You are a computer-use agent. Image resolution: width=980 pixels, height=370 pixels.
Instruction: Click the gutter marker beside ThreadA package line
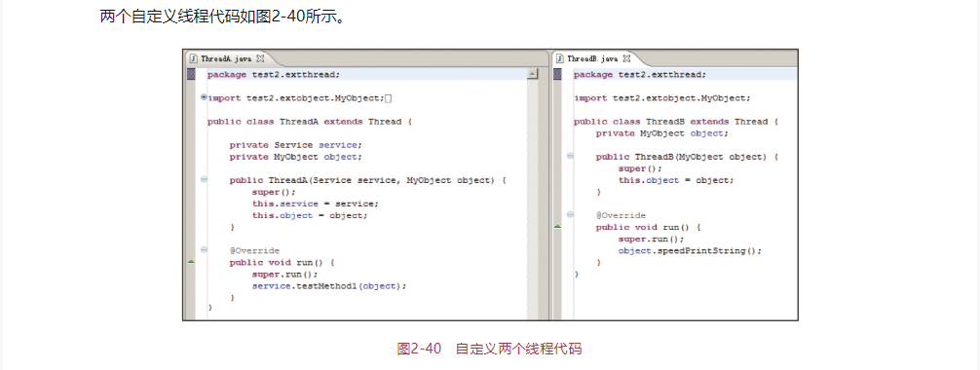[x=191, y=74]
